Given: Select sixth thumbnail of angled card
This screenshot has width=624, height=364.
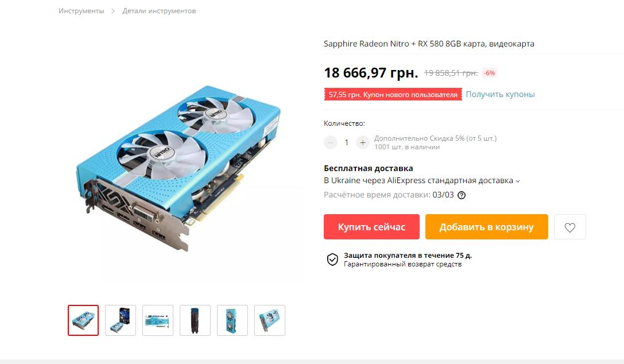Looking at the screenshot, I should [x=270, y=320].
